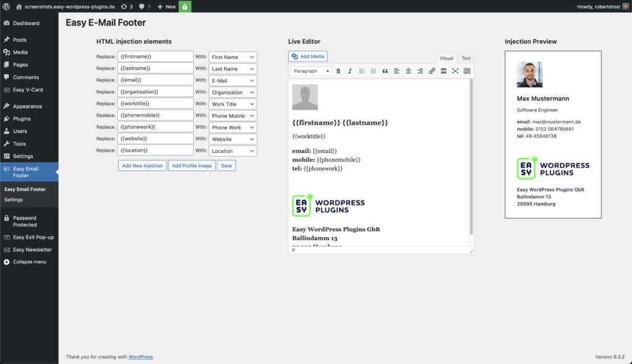
Task: Toggle the editor toolbar kitchen sink
Action: tap(467, 71)
